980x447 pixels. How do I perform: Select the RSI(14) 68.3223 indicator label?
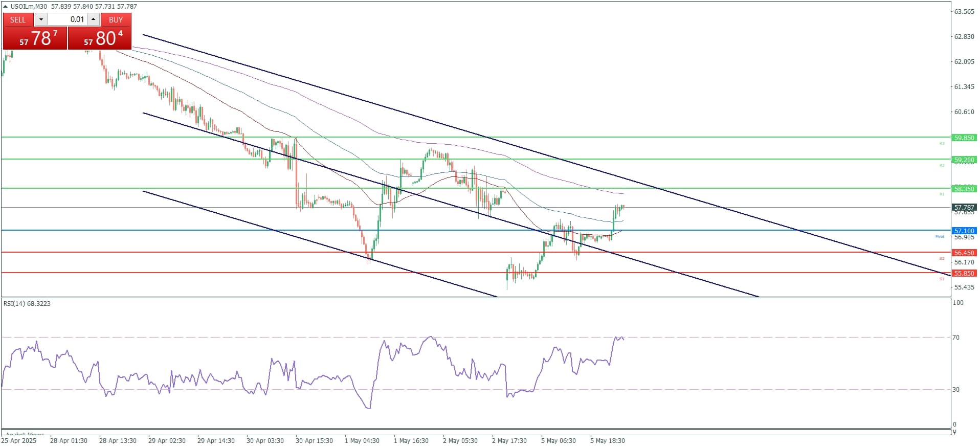pyautogui.click(x=27, y=303)
